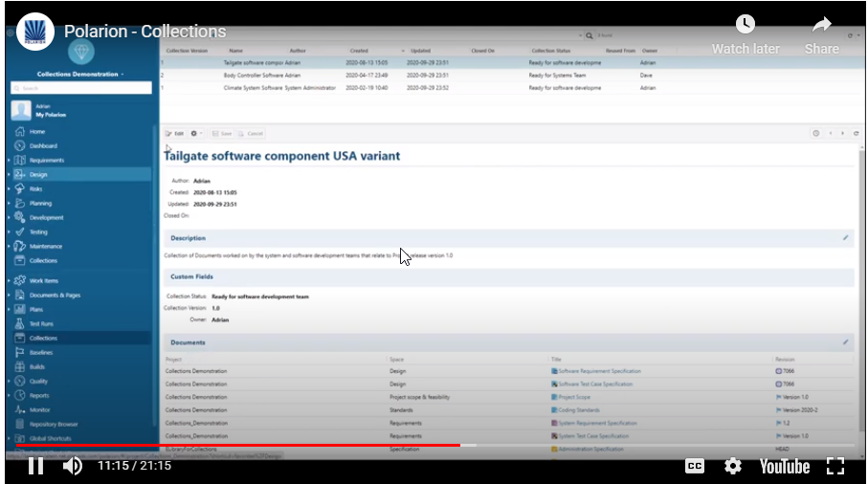Expand the Work Items tree arrow

pos(9,281)
